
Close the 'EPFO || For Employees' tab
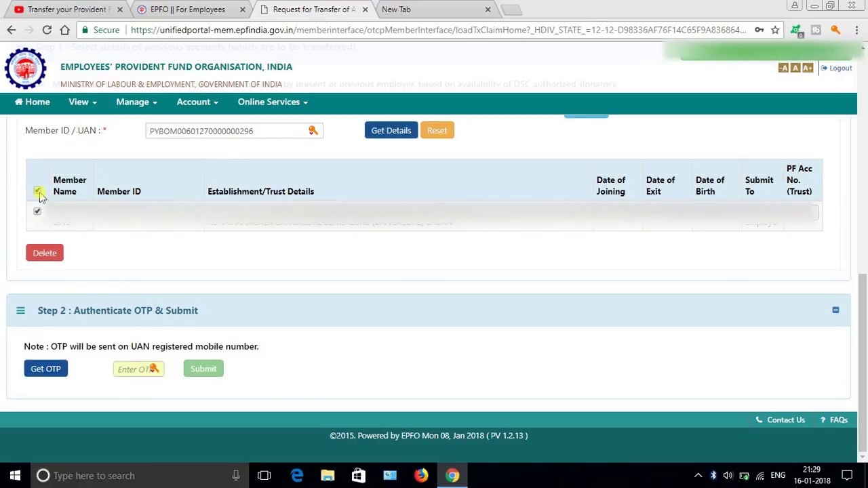pyautogui.click(x=242, y=9)
